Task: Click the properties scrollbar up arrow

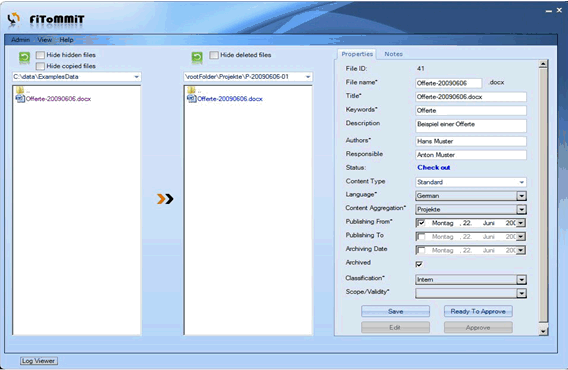Action: pos(543,65)
